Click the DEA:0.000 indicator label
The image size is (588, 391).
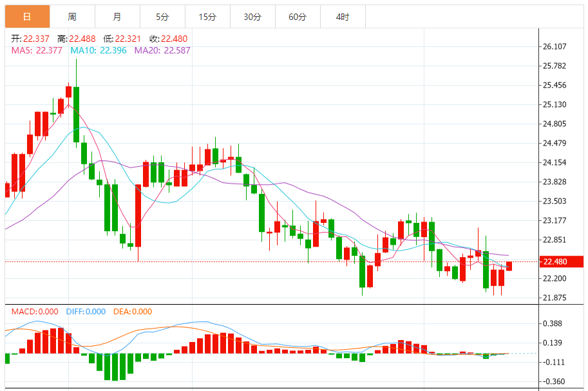pyautogui.click(x=133, y=312)
